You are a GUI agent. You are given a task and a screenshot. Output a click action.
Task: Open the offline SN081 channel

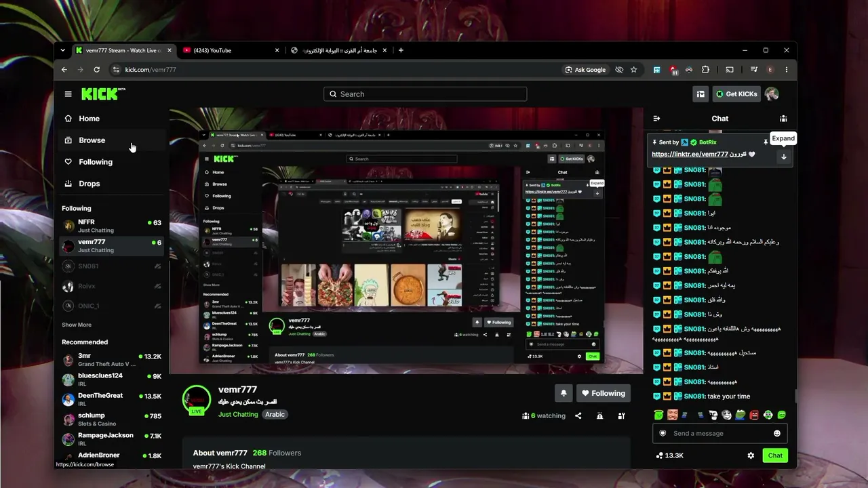tap(113, 266)
